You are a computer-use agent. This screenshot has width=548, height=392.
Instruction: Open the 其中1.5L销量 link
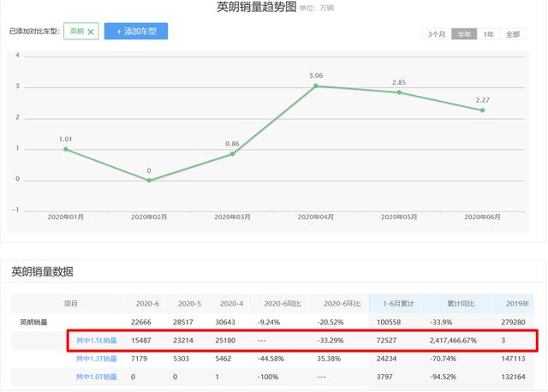(x=97, y=341)
